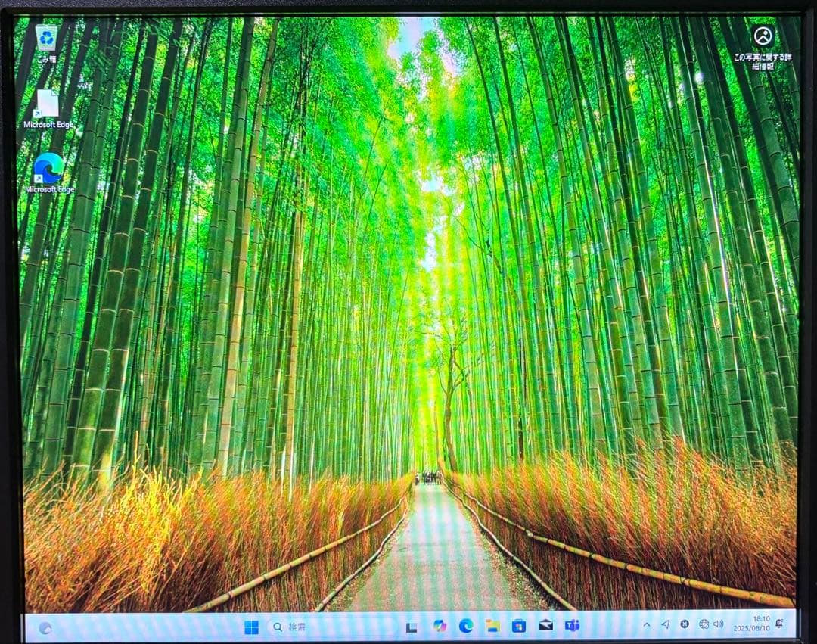Click the 'この写真に関する詳細情報' wallpaper info icon
Screen dimensions: 817x644
(763, 36)
